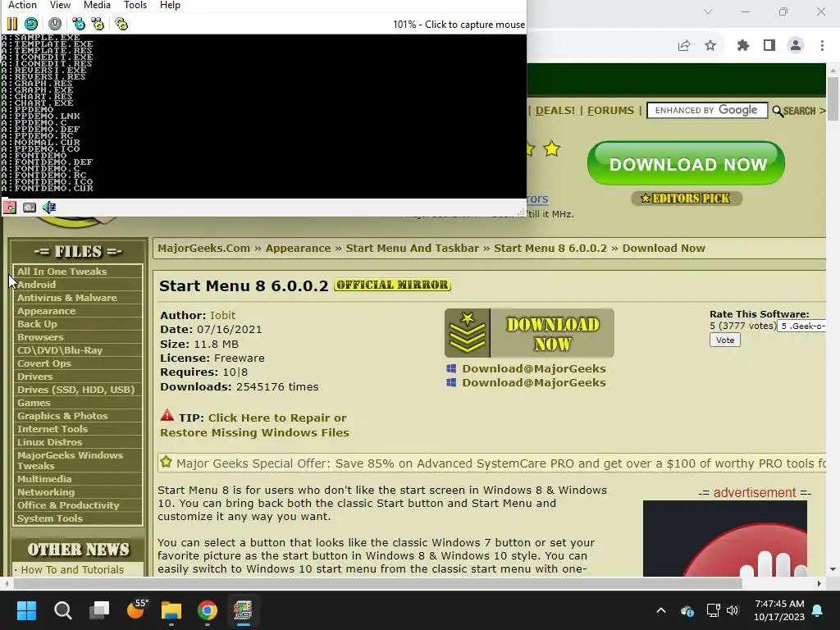Viewport: 840px width, 630px height.
Task: Open Chrome profile avatar icon
Action: tap(796, 46)
